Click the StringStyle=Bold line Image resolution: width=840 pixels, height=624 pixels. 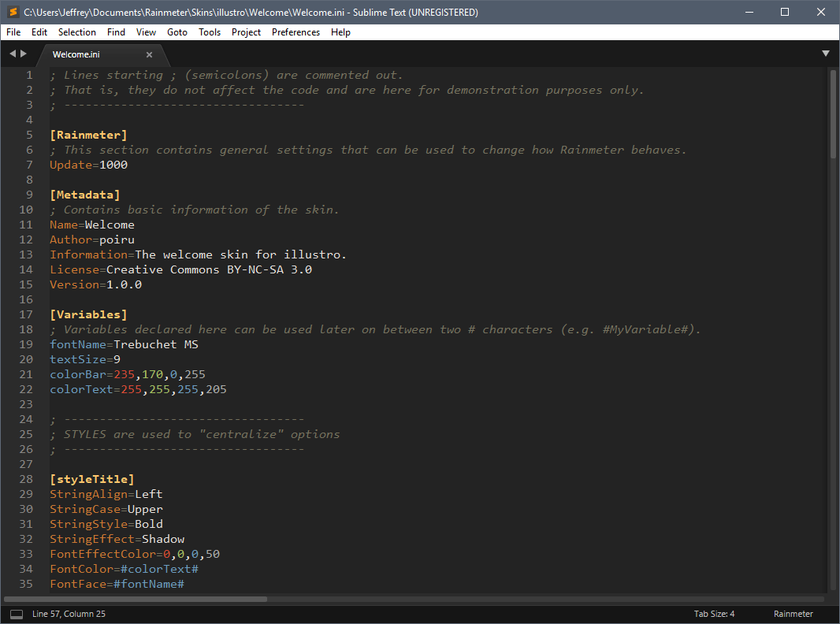106,525
